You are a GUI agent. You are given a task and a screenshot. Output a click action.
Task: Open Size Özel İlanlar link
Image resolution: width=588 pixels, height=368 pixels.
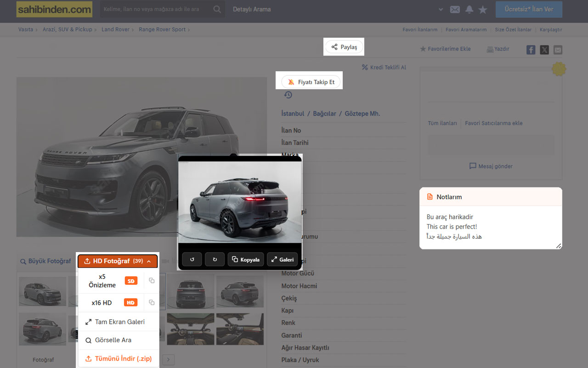click(513, 30)
